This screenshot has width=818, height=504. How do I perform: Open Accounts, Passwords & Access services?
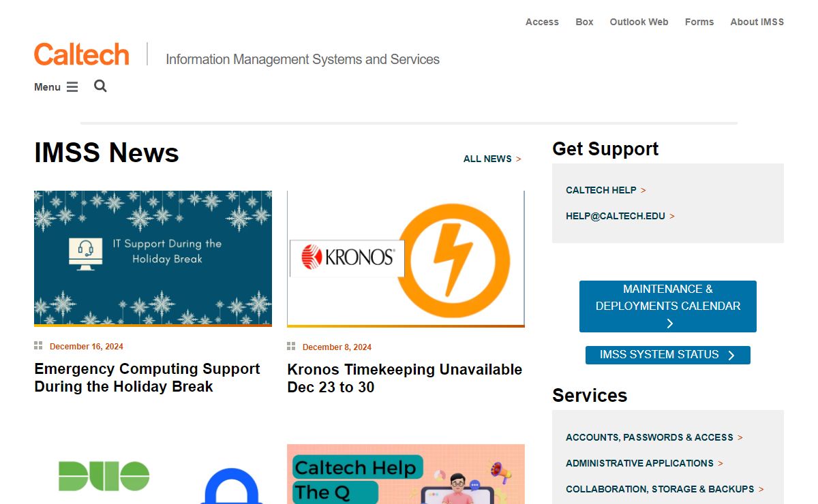[654, 437]
